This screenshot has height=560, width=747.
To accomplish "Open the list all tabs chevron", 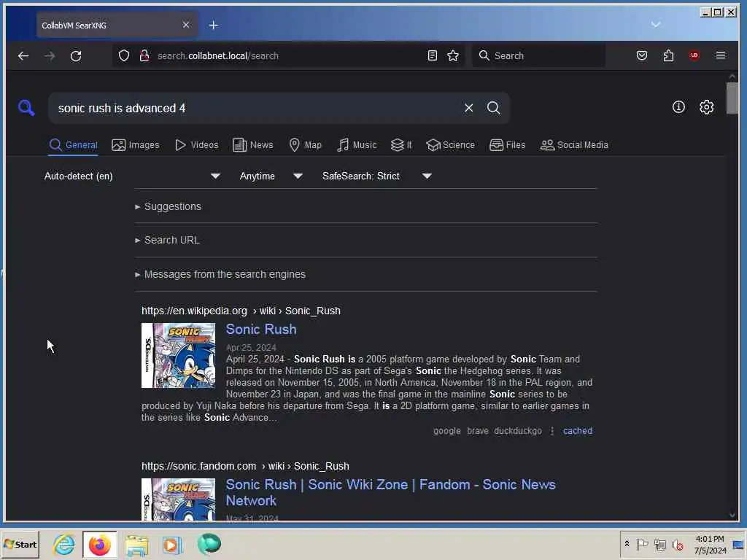I will [x=656, y=24].
